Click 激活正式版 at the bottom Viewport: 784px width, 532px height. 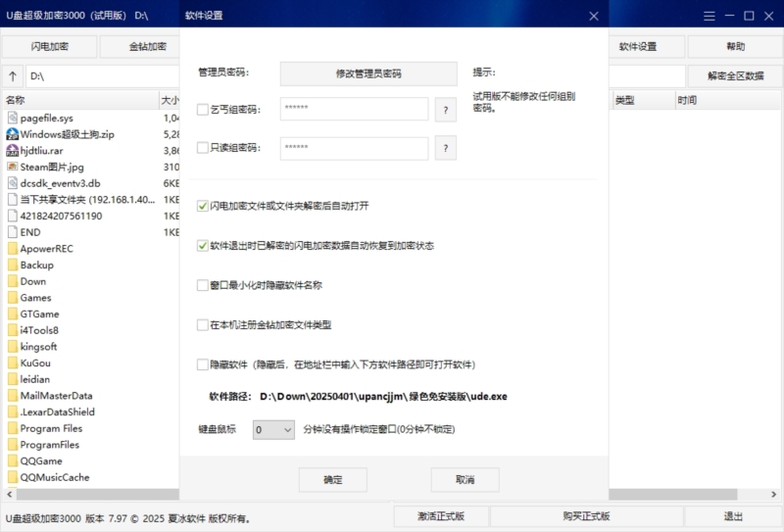441,516
